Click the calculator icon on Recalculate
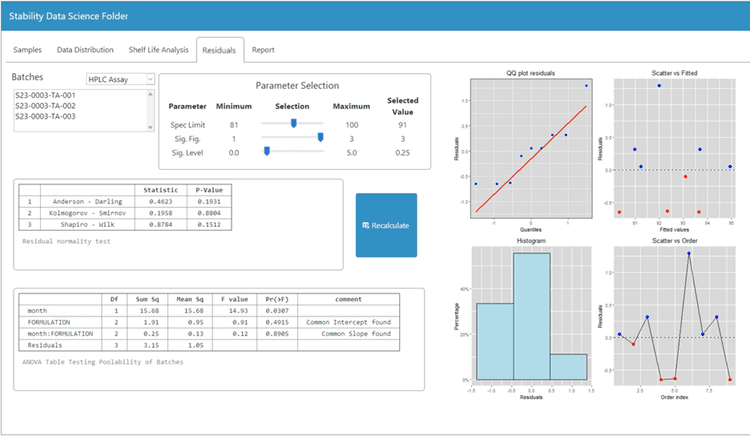The width and height of the screenshot is (750, 436). (365, 225)
